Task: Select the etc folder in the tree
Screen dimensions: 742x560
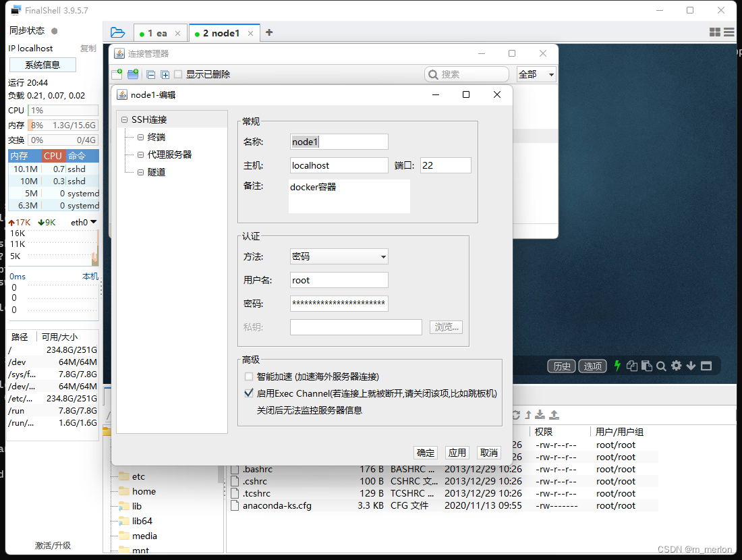Action: pos(138,477)
